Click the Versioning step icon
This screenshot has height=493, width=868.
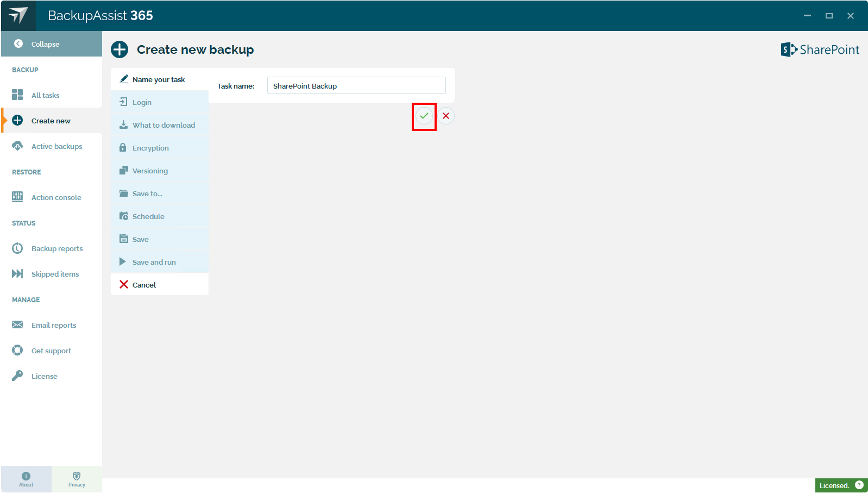tap(124, 171)
